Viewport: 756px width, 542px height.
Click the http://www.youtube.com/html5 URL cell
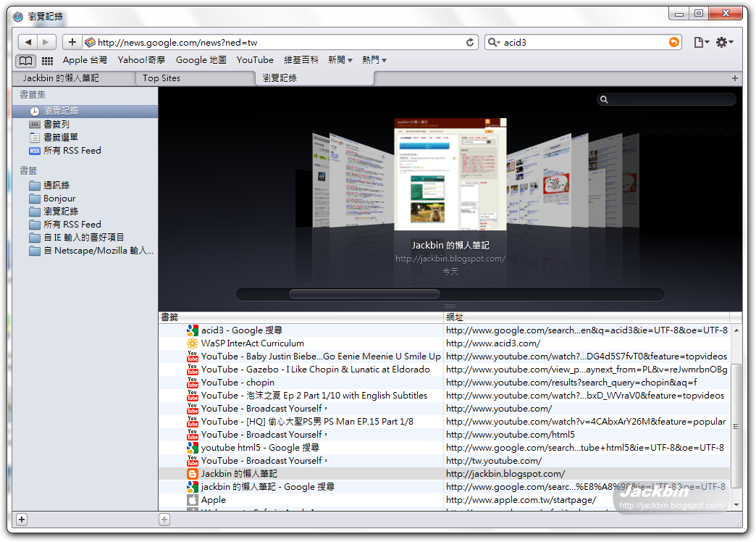(x=587, y=434)
